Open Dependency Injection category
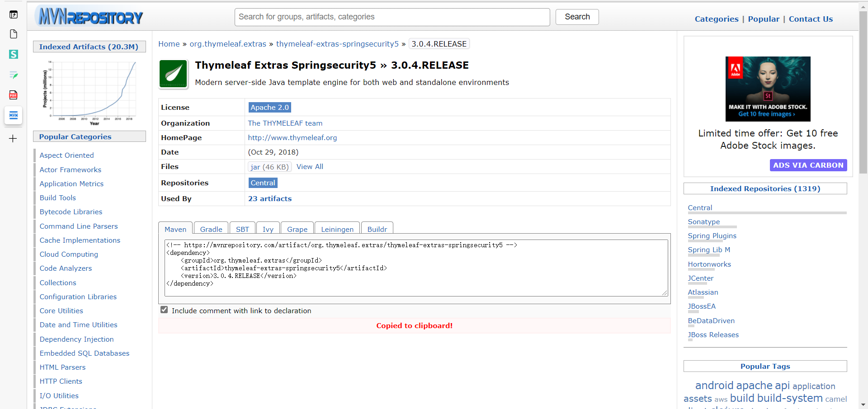The width and height of the screenshot is (868, 409). click(76, 339)
